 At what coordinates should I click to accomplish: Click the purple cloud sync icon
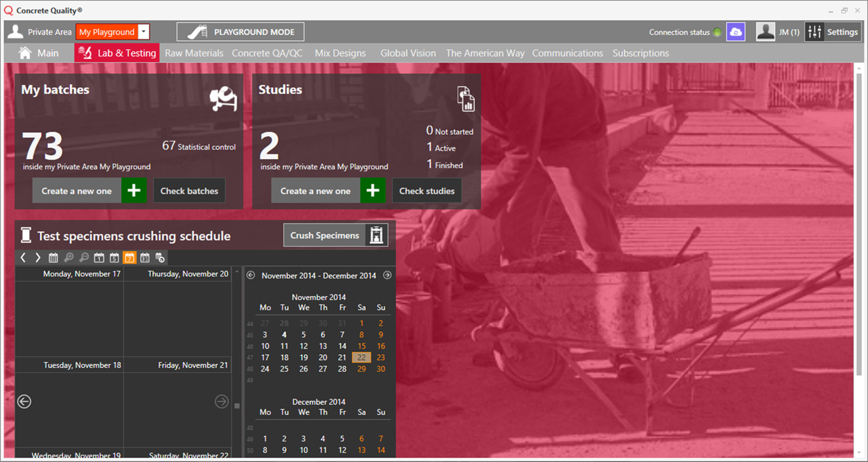coord(736,32)
